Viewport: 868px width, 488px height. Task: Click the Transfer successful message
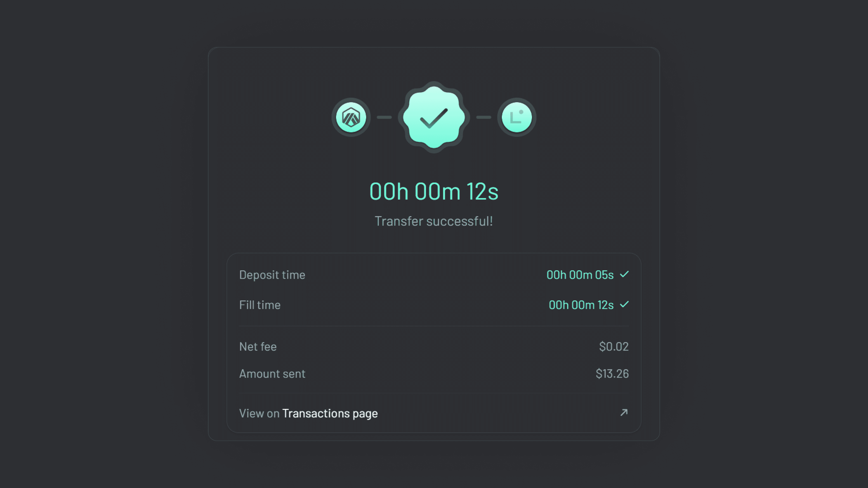[x=434, y=221]
